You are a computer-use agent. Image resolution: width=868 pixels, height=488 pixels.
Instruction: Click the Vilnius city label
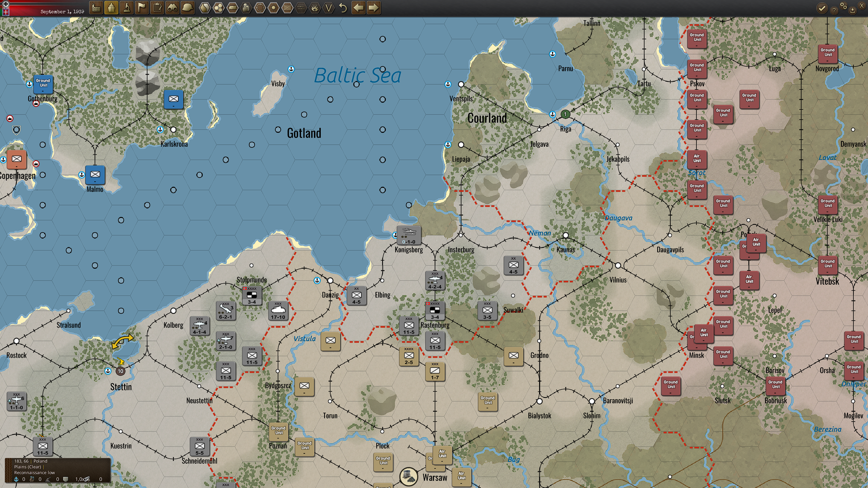[x=618, y=280]
